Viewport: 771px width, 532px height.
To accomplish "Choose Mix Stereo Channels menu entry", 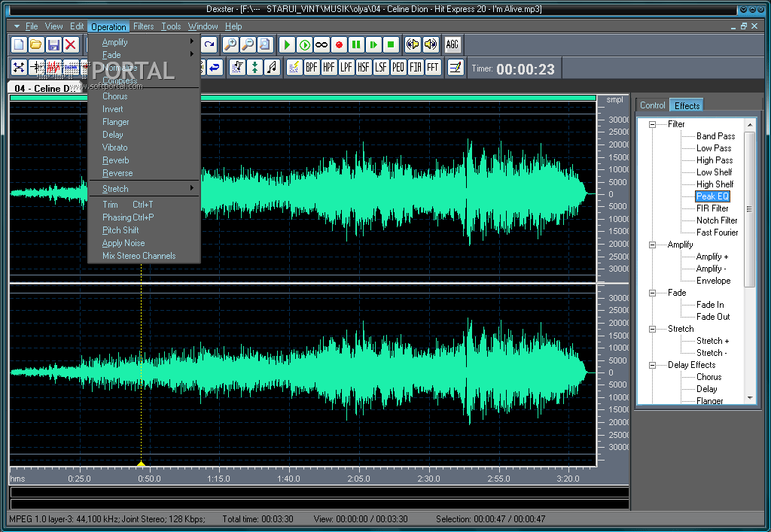I will pyautogui.click(x=144, y=255).
